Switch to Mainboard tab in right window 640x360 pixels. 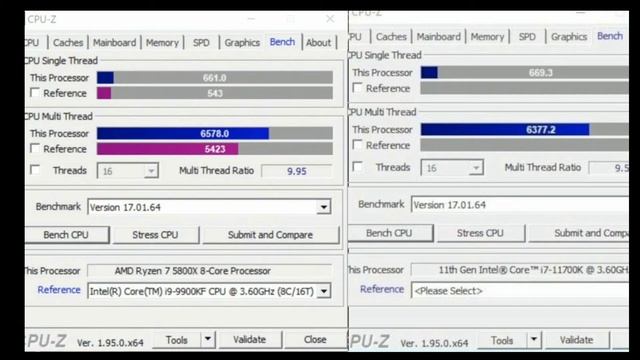[438, 37]
